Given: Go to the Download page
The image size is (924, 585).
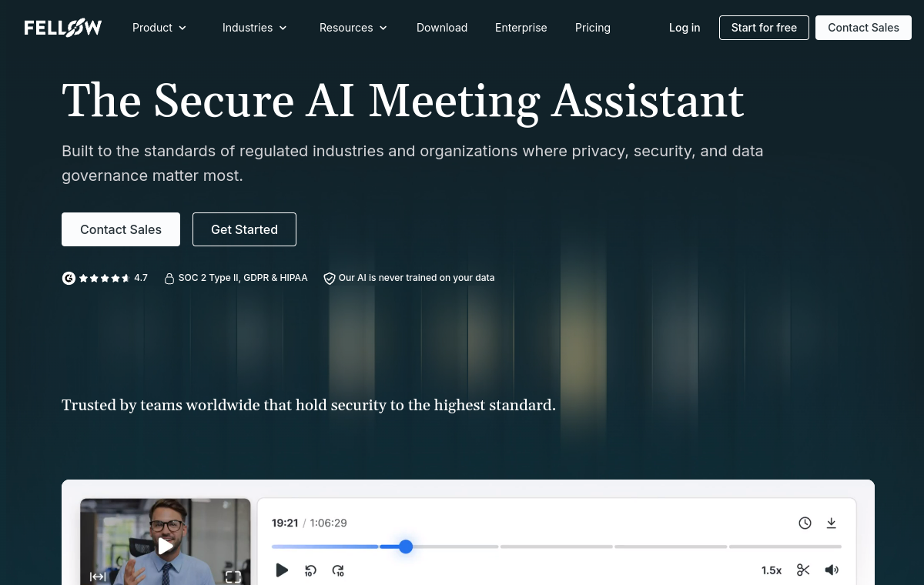Looking at the screenshot, I should point(442,28).
